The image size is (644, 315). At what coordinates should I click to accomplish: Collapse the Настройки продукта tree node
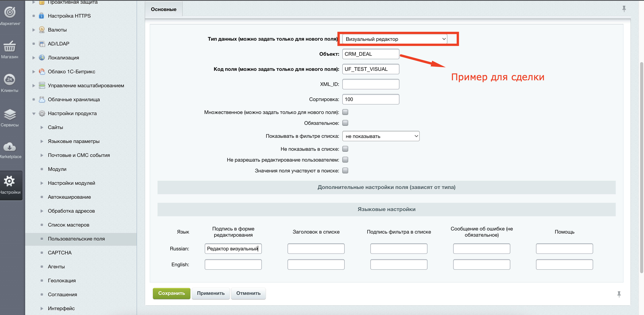34,114
